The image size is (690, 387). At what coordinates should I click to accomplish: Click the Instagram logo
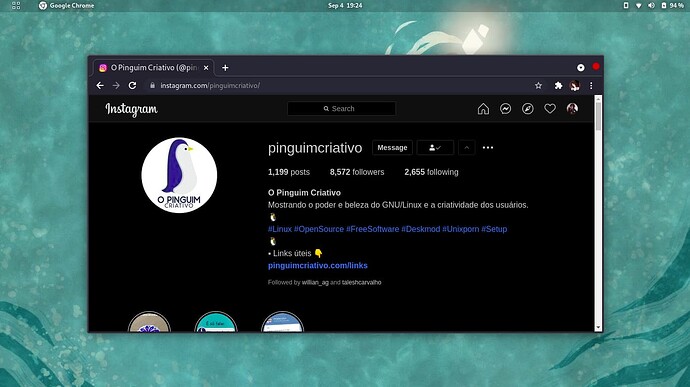tap(131, 109)
